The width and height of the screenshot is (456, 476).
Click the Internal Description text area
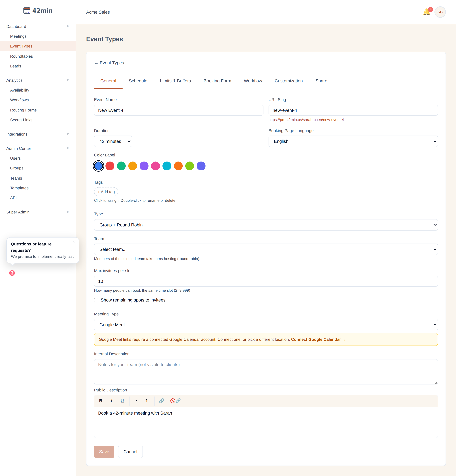point(266,372)
